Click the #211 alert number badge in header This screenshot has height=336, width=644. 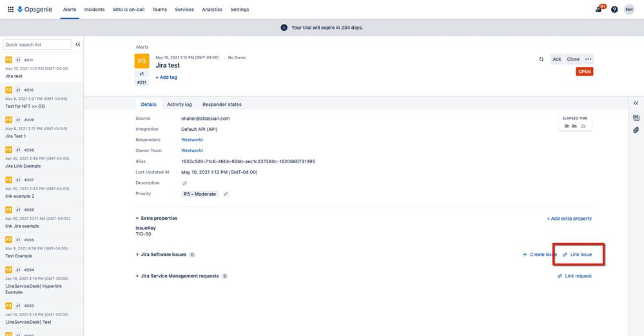coord(142,83)
